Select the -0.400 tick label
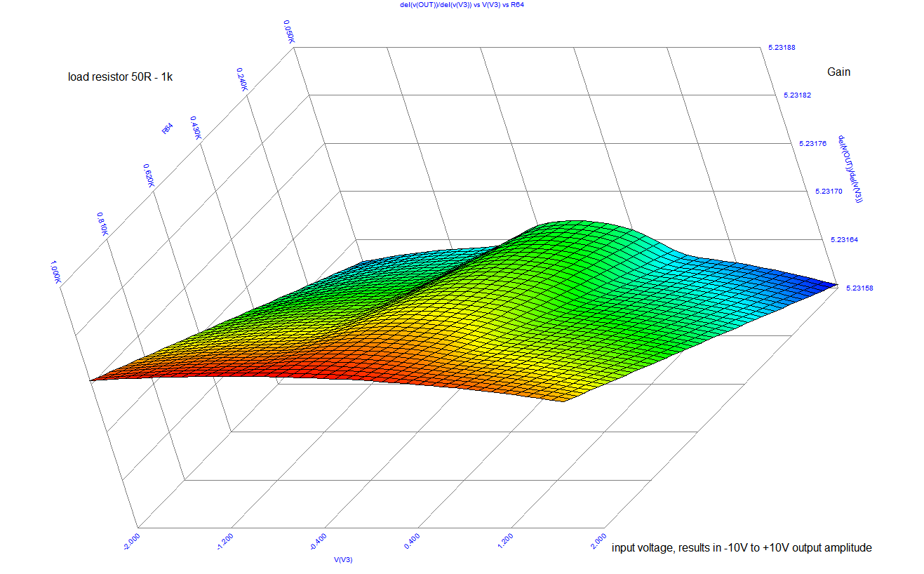 point(319,541)
